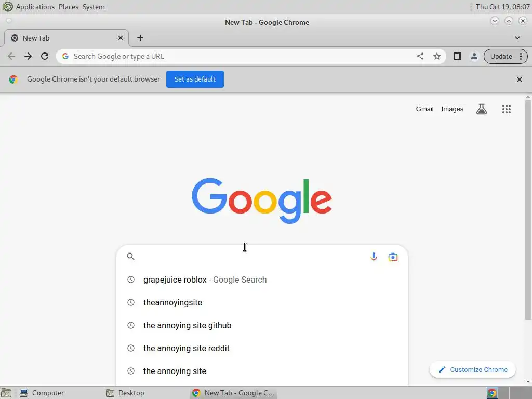Click the Update button
The width and height of the screenshot is (532, 399).
point(501,56)
